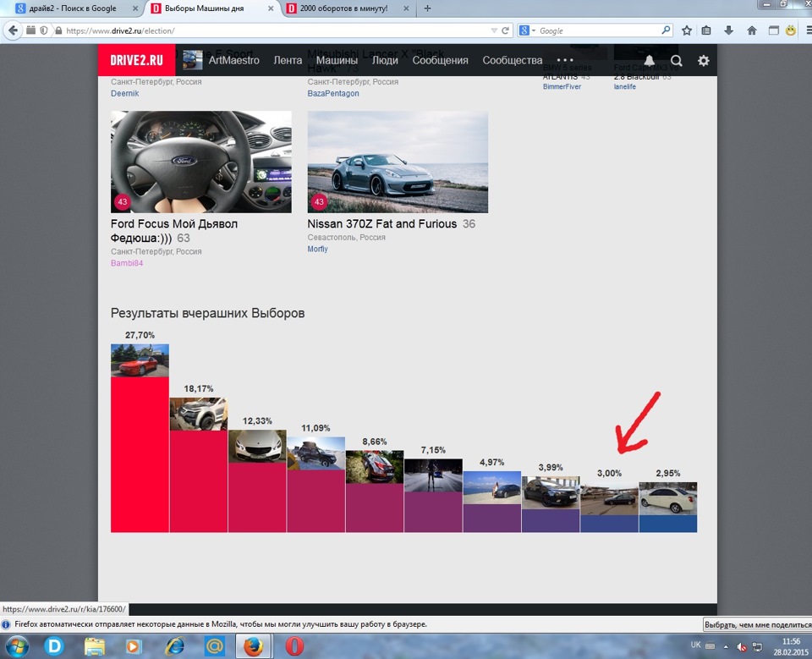Open Opera from the taskbar
812x659 pixels.
coord(294,646)
